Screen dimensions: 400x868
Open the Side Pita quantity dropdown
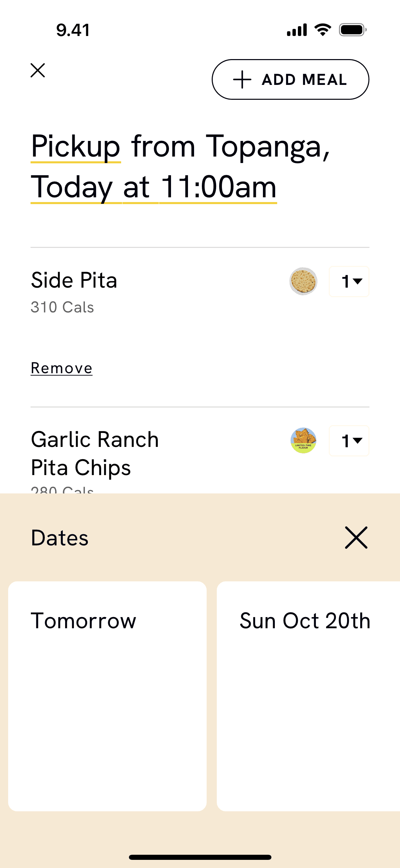(x=349, y=282)
